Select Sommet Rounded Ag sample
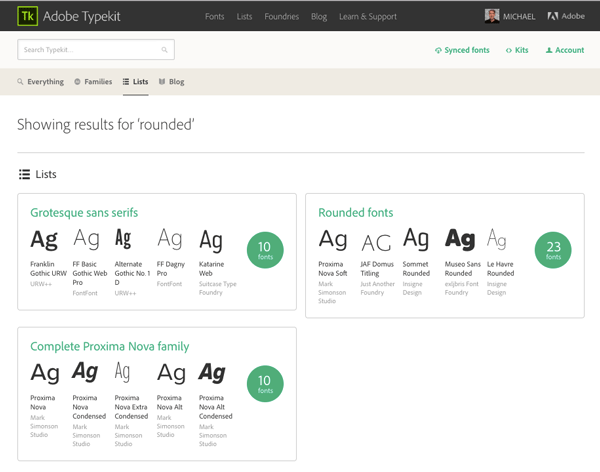The image size is (600, 472). pos(416,239)
